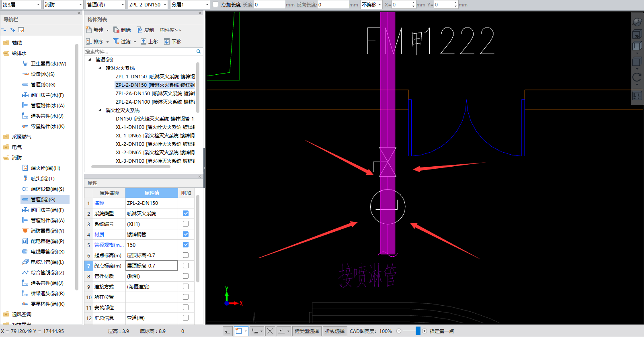The width and height of the screenshot is (644, 337).
Task: Enable the 点加长度 checkbox
Action: [x=215, y=5]
